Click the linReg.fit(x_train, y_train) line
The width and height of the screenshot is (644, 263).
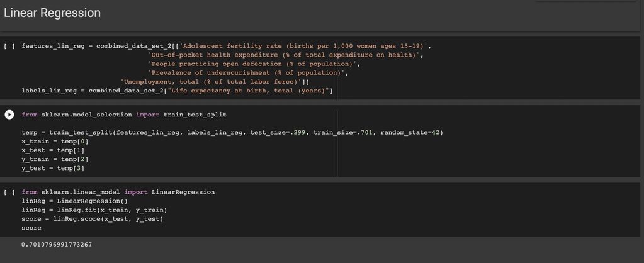[94, 210]
